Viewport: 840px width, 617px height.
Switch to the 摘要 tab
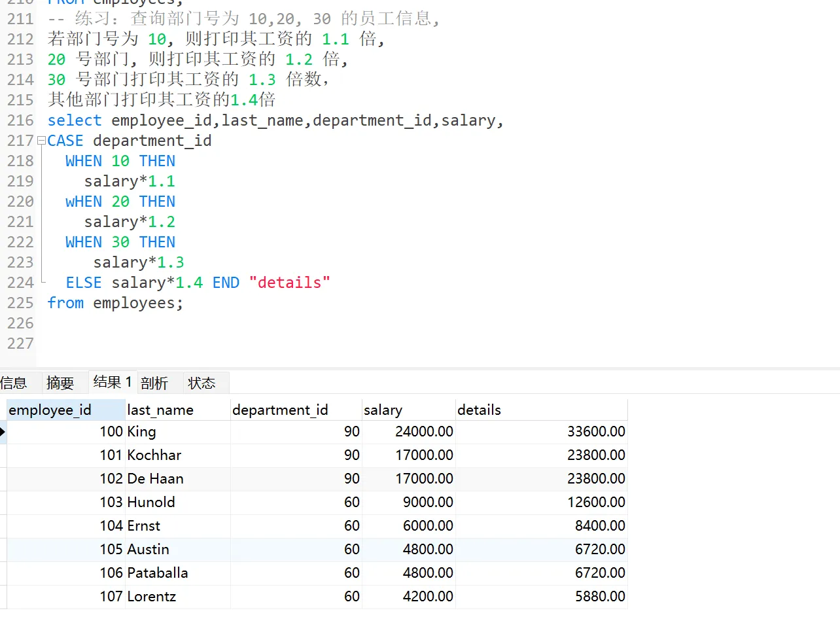pyautogui.click(x=60, y=383)
